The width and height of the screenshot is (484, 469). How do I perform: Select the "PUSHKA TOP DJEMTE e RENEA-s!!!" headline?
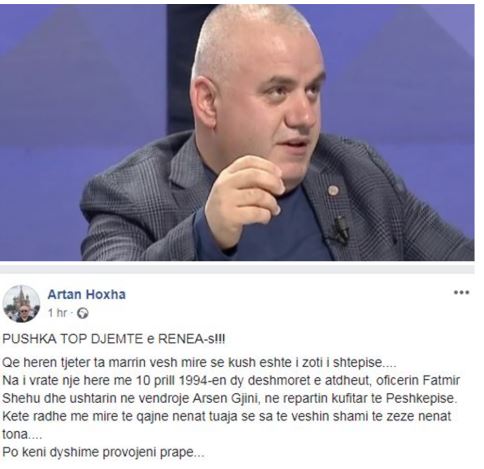[x=114, y=339]
